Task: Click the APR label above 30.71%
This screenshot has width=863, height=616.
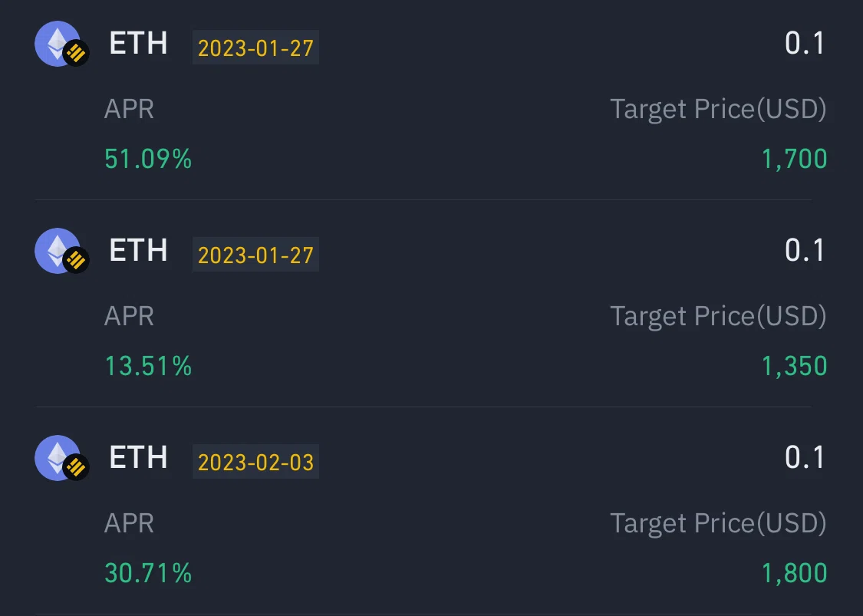Action: pyautogui.click(x=130, y=523)
